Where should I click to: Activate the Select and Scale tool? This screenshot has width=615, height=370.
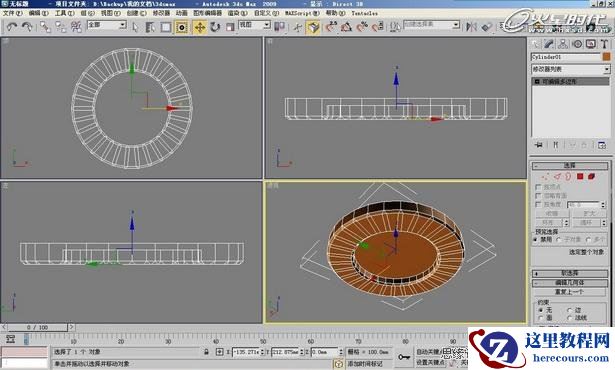(230, 27)
